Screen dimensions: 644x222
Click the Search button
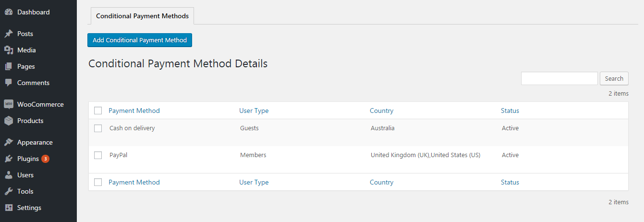point(614,79)
